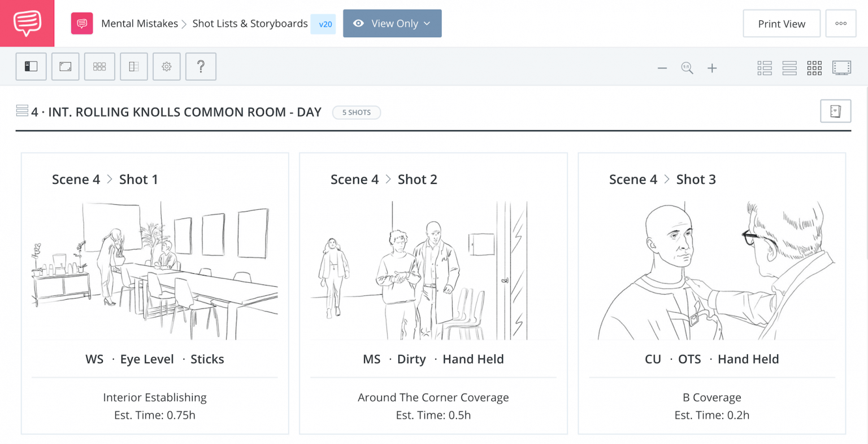Switch to detailed shot list view
The image size is (868, 444).
(765, 68)
